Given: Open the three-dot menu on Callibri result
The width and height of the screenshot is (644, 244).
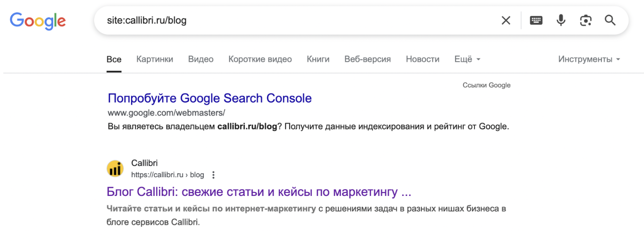Looking at the screenshot, I should (x=213, y=174).
